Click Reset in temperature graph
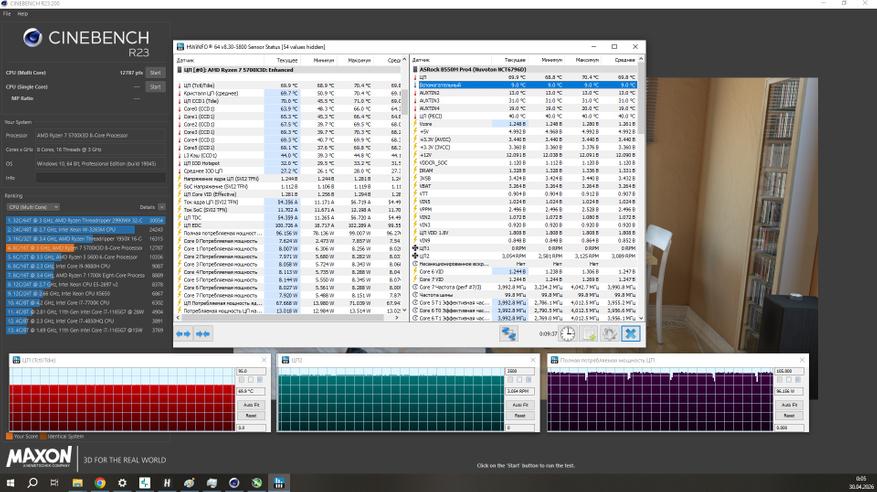This screenshot has width=877, height=492. 251,415
